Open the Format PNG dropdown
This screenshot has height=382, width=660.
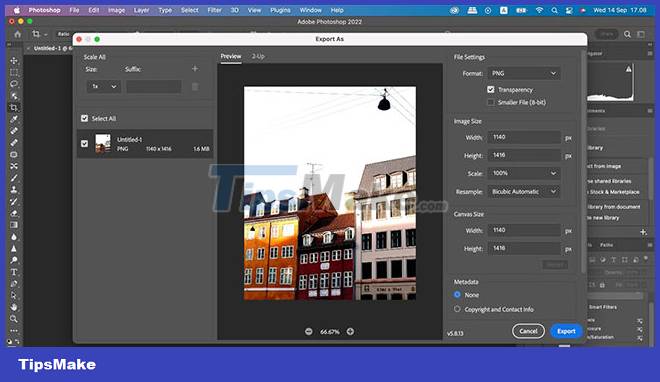click(524, 73)
